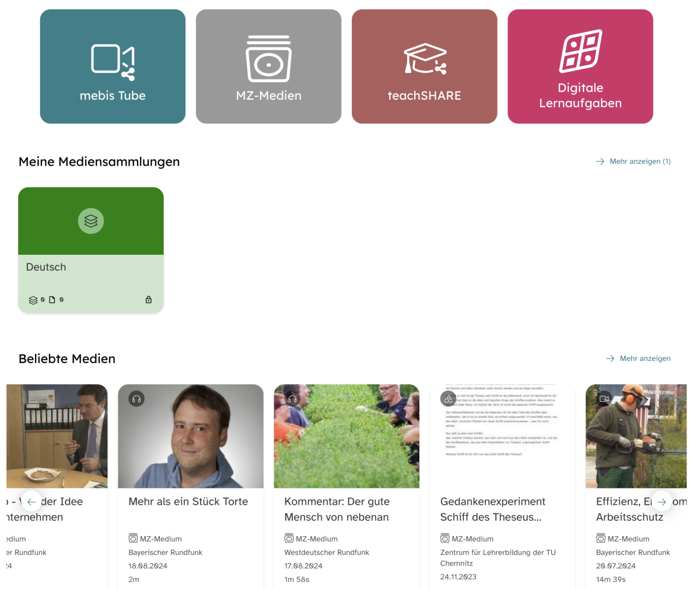Open the mebis Tube tile
Image resolution: width=700 pixels, height=590 pixels.
[x=113, y=66]
